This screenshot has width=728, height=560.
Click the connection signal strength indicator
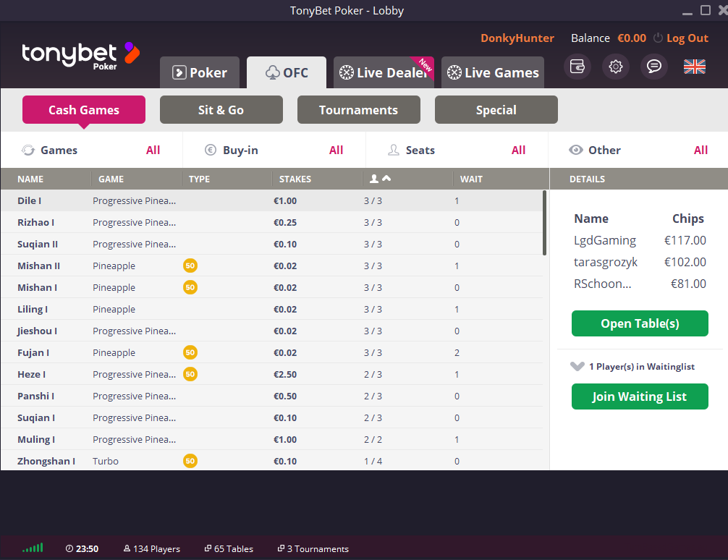tap(33, 548)
